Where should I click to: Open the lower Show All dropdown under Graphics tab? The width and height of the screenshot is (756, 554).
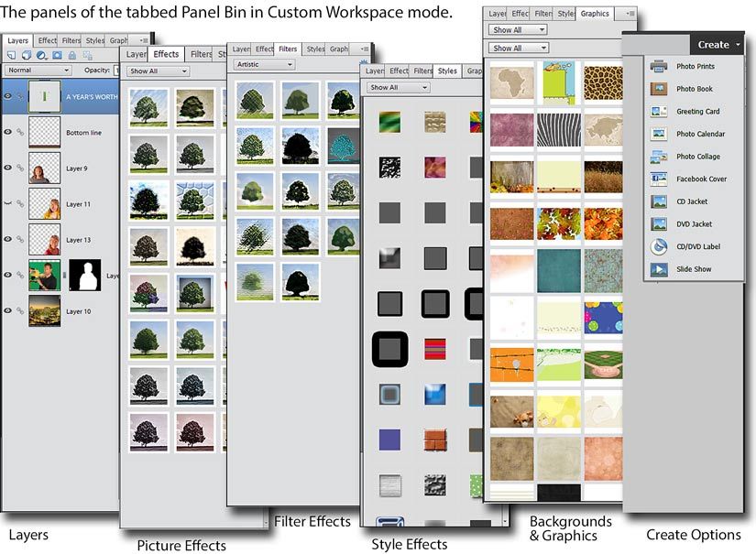(519, 49)
